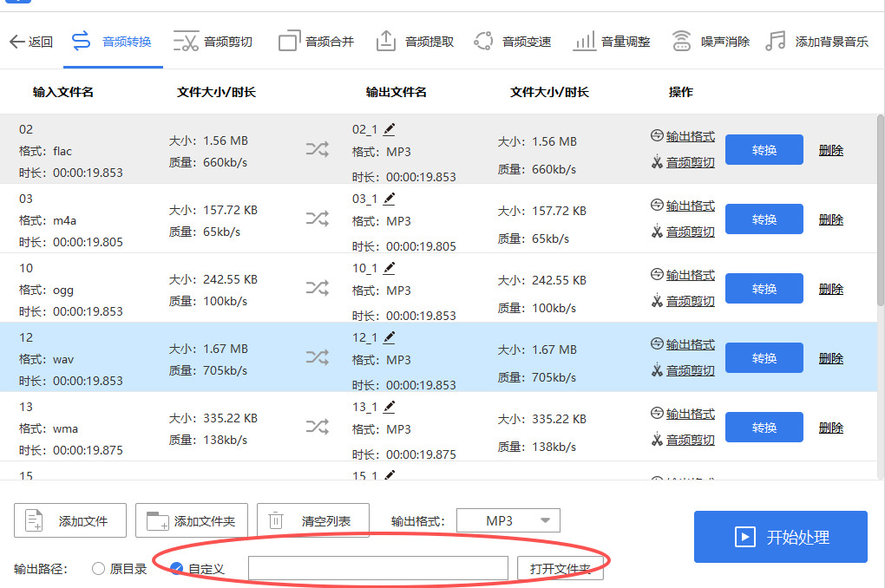Select the 原目录 radio button
Image resolution: width=885 pixels, height=588 pixels.
pyautogui.click(x=98, y=568)
